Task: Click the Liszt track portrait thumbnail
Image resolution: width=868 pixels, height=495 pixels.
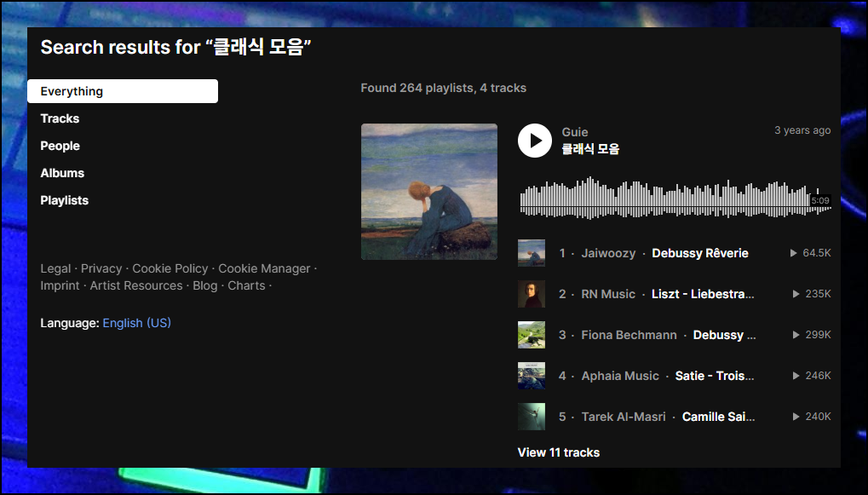Action: (x=532, y=294)
